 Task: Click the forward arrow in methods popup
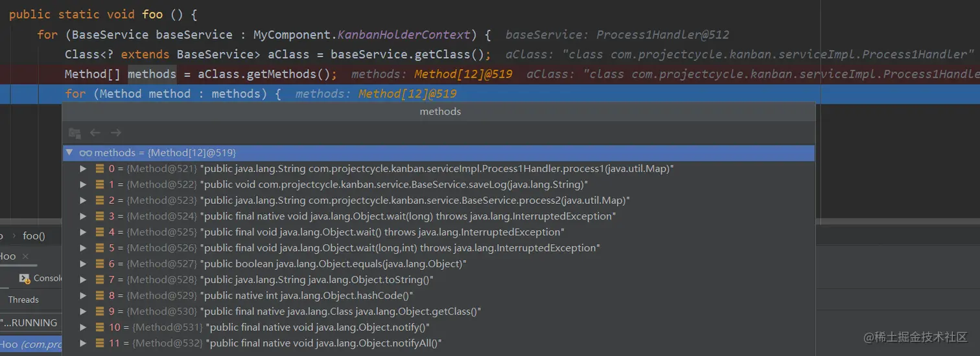[116, 133]
